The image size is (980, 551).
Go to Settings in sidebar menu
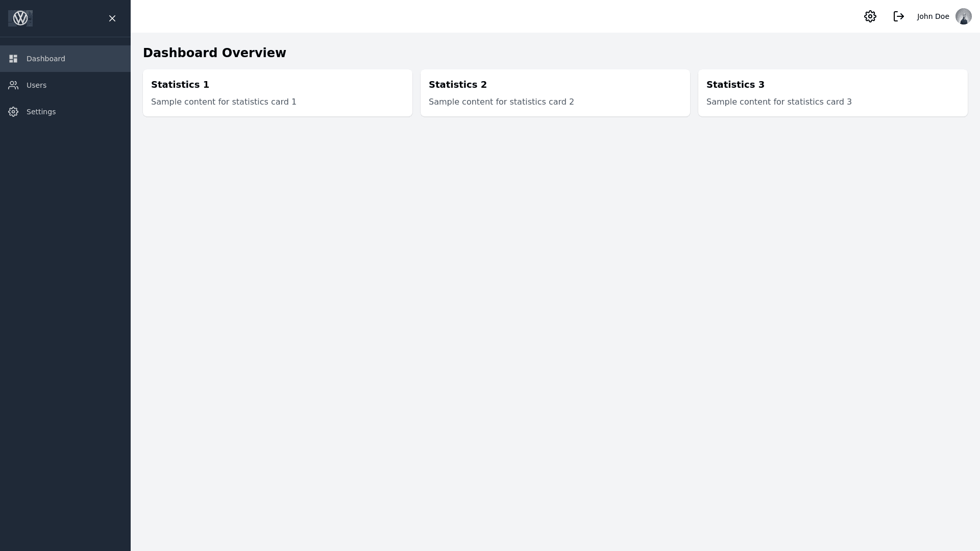click(x=41, y=112)
